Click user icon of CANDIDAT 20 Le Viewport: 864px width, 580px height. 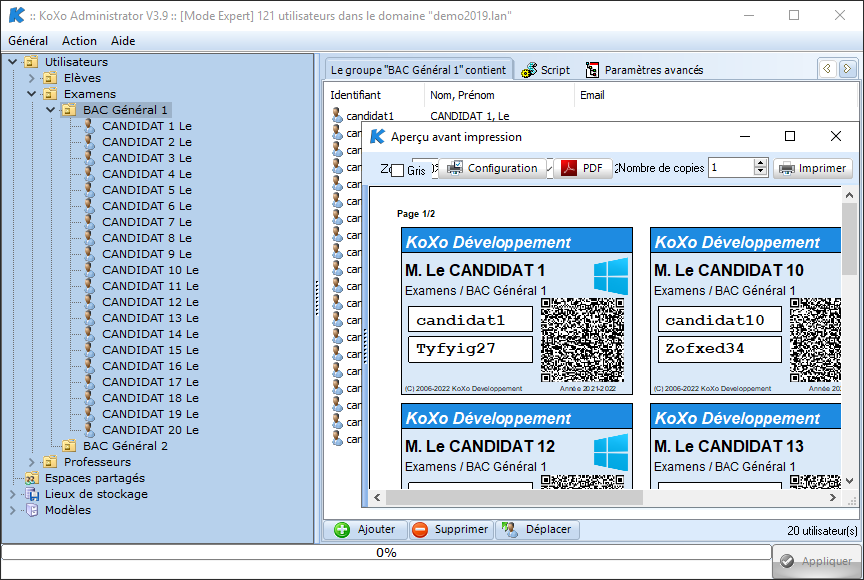click(89, 429)
